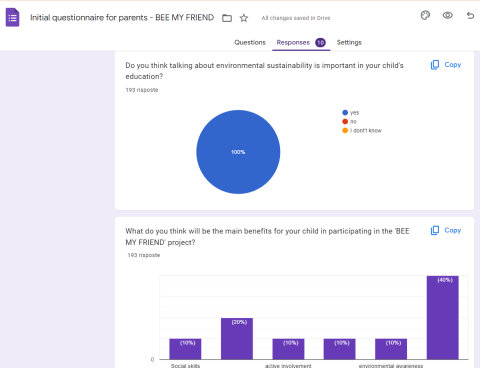480x368 pixels.
Task: Select the tallest 40% bar in the chart
Action: (x=443, y=318)
